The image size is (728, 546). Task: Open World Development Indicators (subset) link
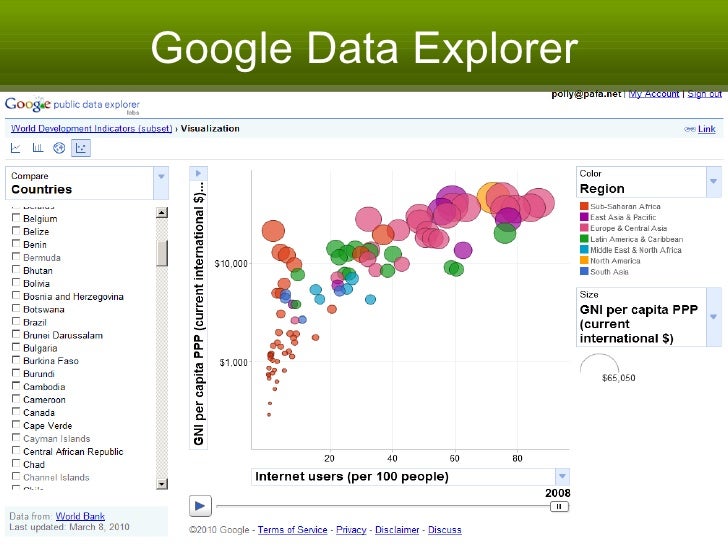(x=91, y=129)
